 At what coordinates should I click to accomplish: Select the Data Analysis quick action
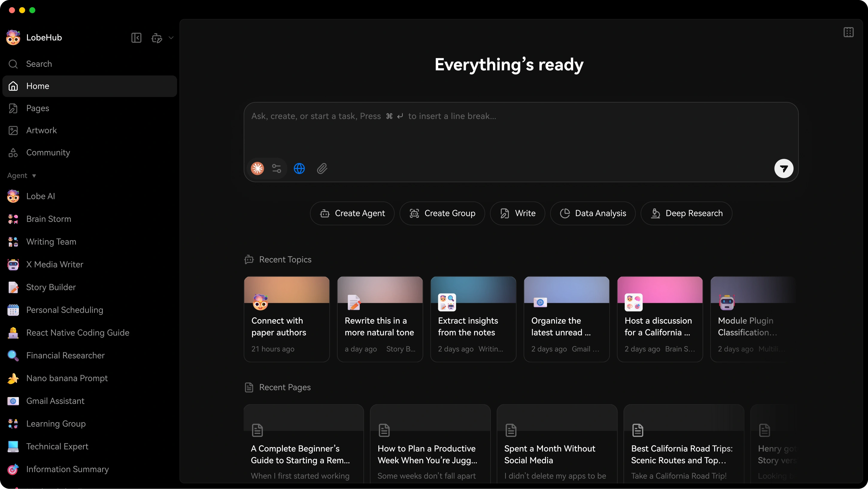(x=593, y=213)
